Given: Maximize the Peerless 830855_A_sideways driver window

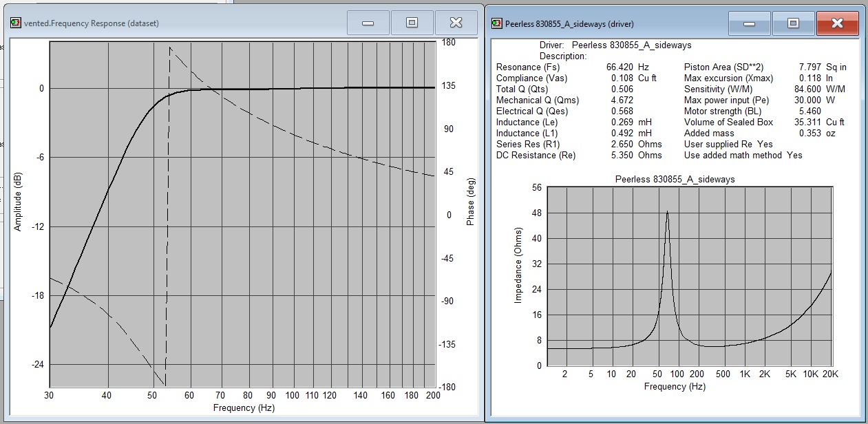Looking at the screenshot, I should pos(793,23).
